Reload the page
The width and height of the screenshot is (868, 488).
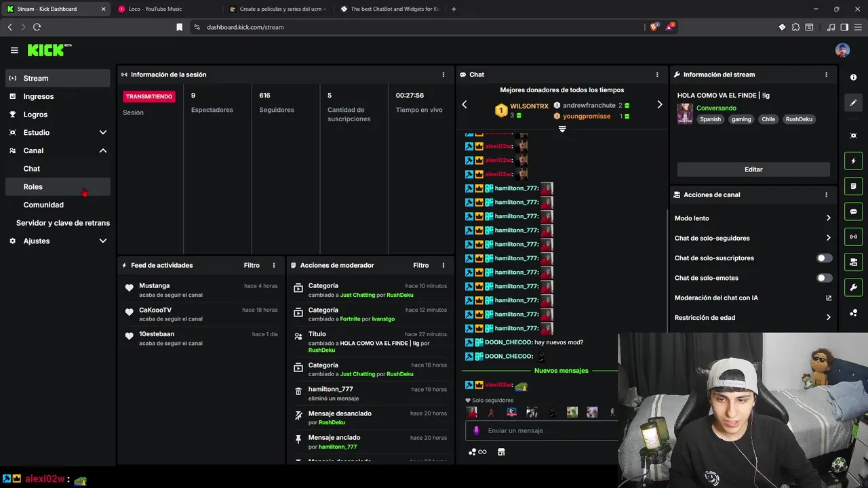(x=37, y=27)
